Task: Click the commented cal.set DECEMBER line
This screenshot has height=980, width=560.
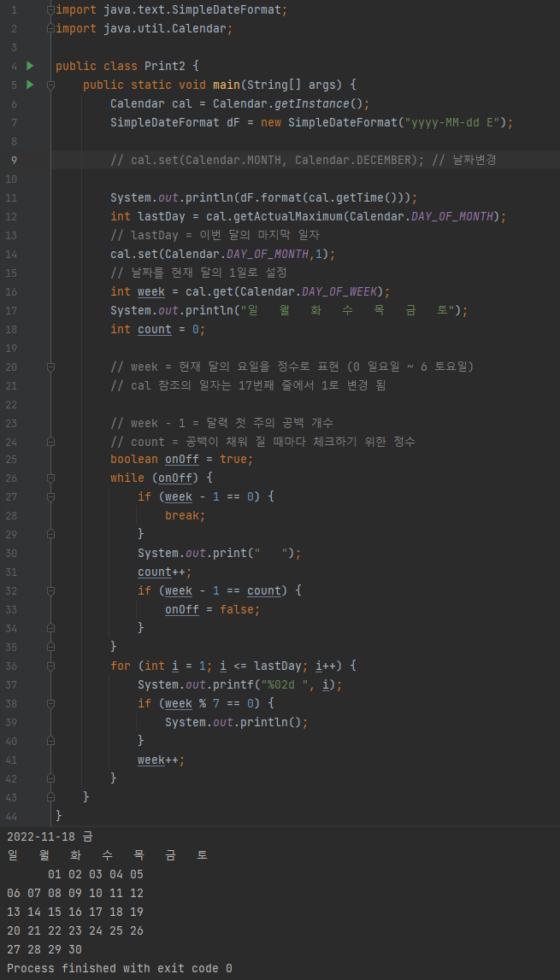Action: tap(304, 160)
